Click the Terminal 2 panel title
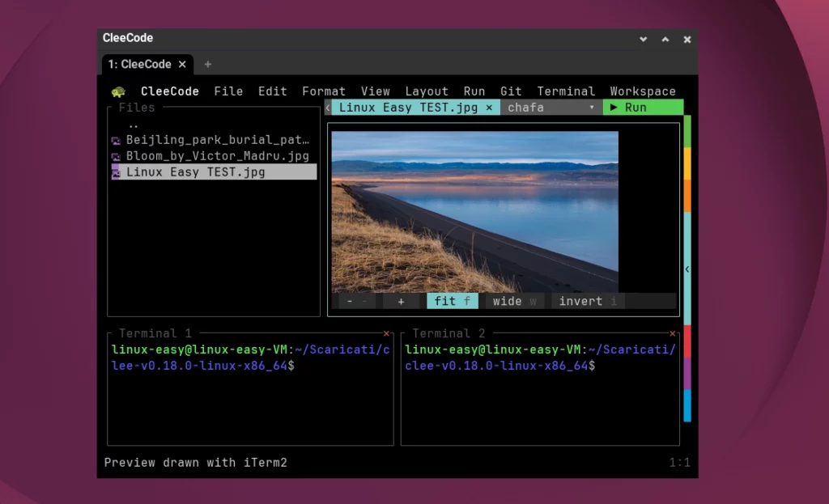The image size is (829, 504). 449,333
